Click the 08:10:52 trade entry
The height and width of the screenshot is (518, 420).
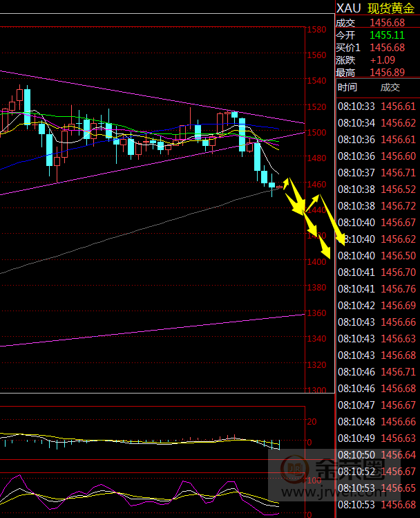coord(376,472)
